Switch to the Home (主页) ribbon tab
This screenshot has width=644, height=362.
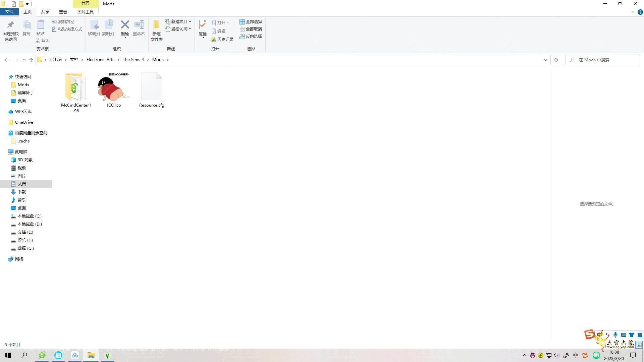[x=28, y=12]
